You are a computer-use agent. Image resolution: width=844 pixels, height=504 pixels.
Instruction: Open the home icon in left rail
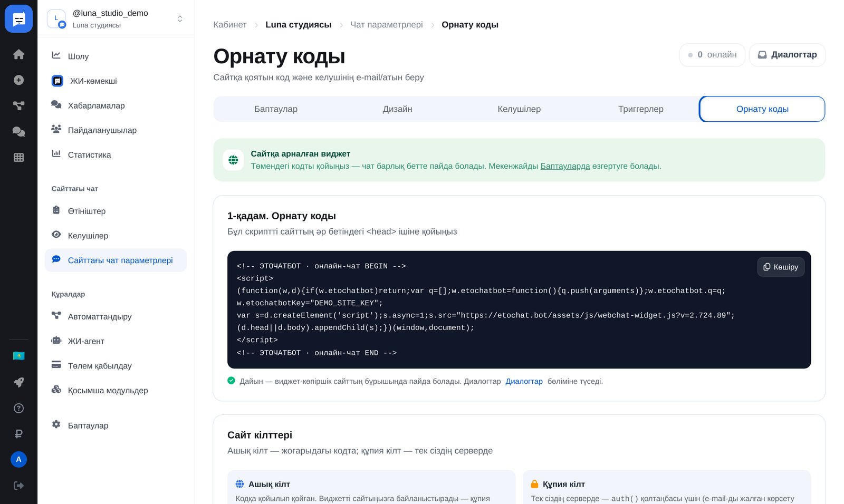point(18,54)
